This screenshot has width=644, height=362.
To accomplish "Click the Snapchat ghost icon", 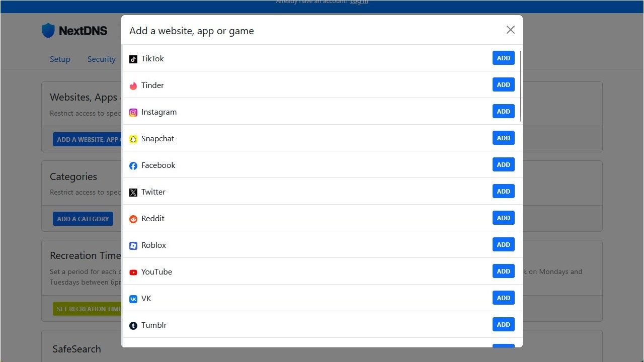I will (133, 139).
